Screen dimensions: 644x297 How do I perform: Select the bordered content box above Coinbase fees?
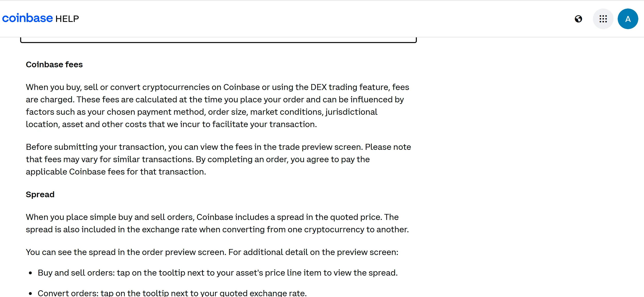pos(218,39)
